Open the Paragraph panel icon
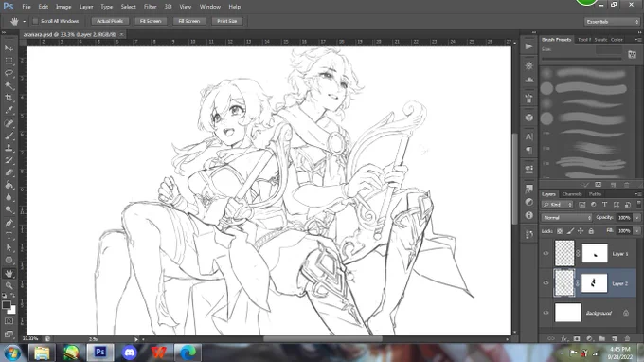Viewport: 644px width, 362px height. pos(529,150)
